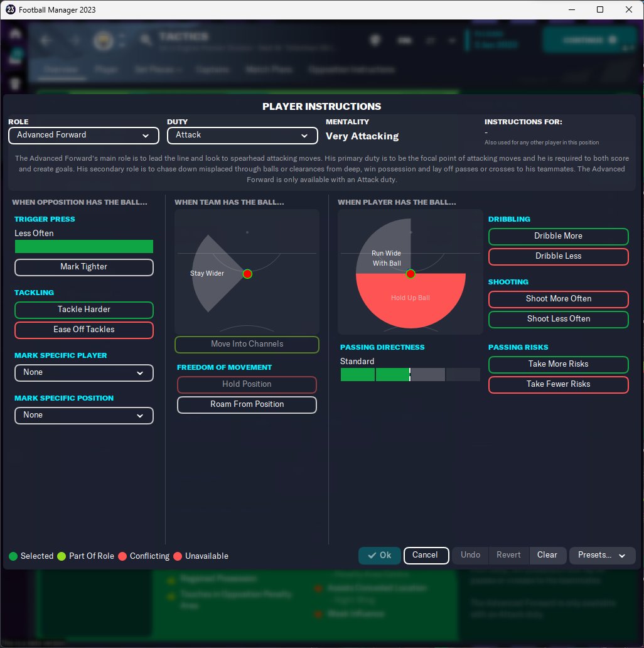Cancel the player instructions dialog
644x648 pixels.
point(426,555)
